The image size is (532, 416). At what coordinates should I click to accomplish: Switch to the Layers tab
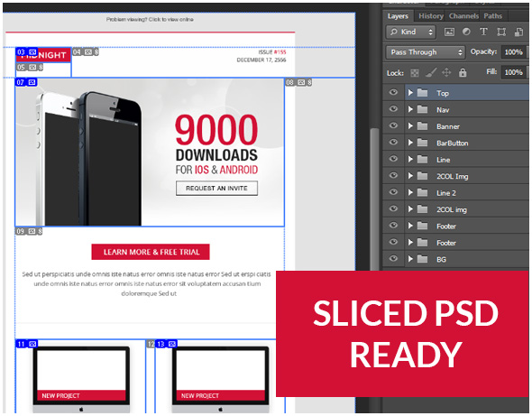(398, 16)
